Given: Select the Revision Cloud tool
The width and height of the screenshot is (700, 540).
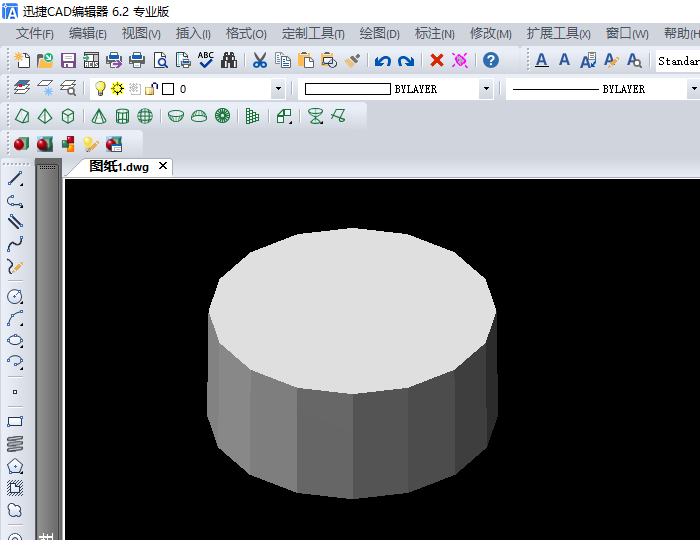Looking at the screenshot, I should (15, 510).
